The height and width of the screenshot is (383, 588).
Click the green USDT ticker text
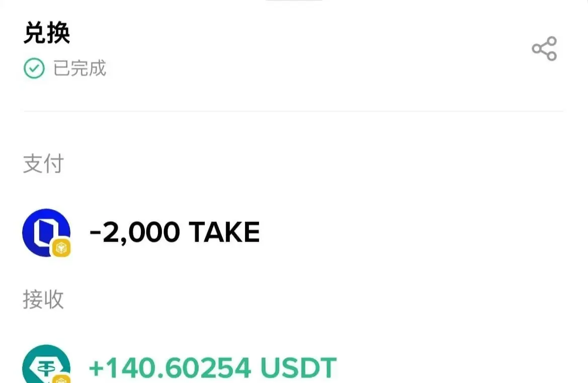coord(298,367)
